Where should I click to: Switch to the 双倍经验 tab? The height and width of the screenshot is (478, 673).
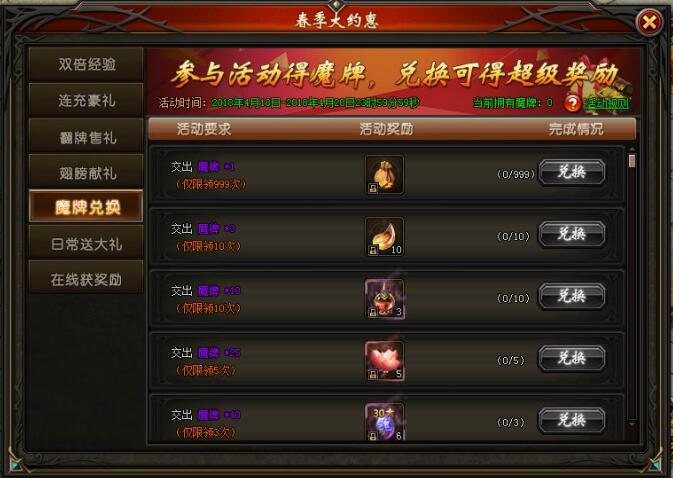[x=86, y=64]
